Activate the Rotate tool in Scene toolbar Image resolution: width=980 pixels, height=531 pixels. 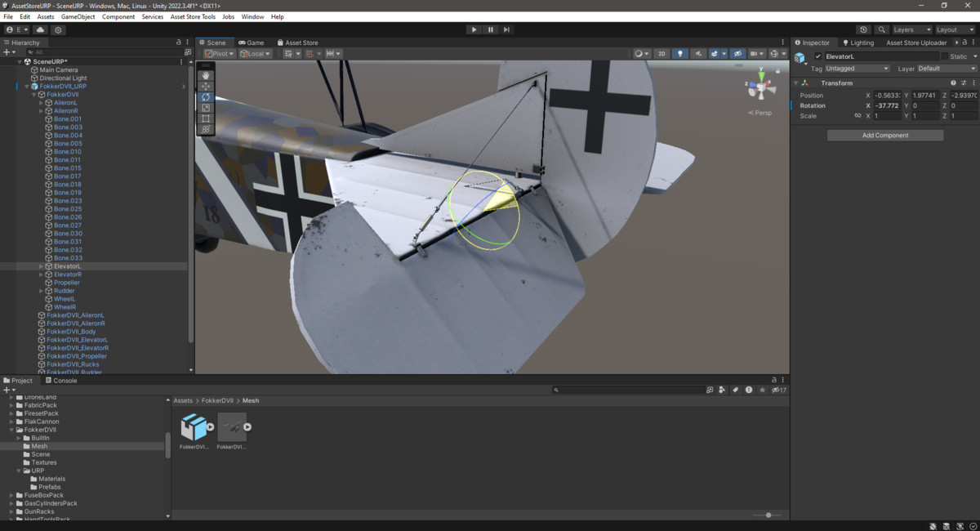[206, 97]
